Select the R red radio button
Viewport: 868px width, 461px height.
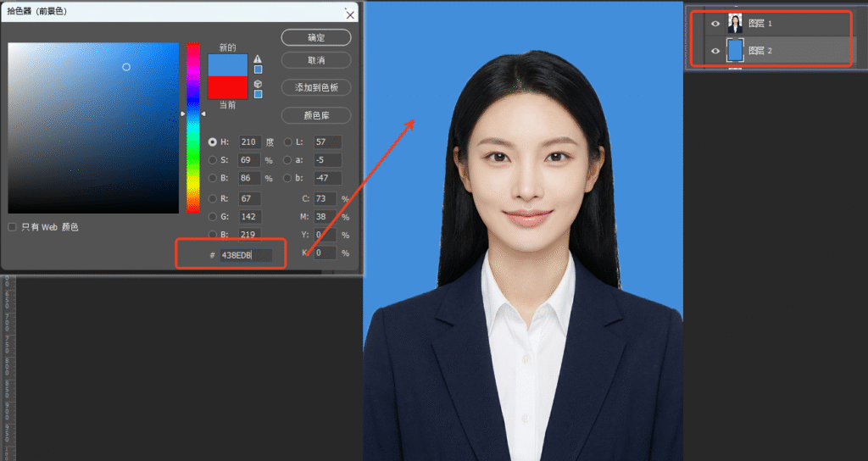[x=213, y=198]
